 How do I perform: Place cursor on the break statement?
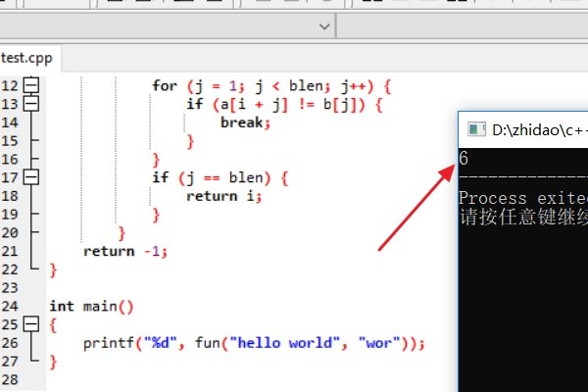[x=244, y=122]
